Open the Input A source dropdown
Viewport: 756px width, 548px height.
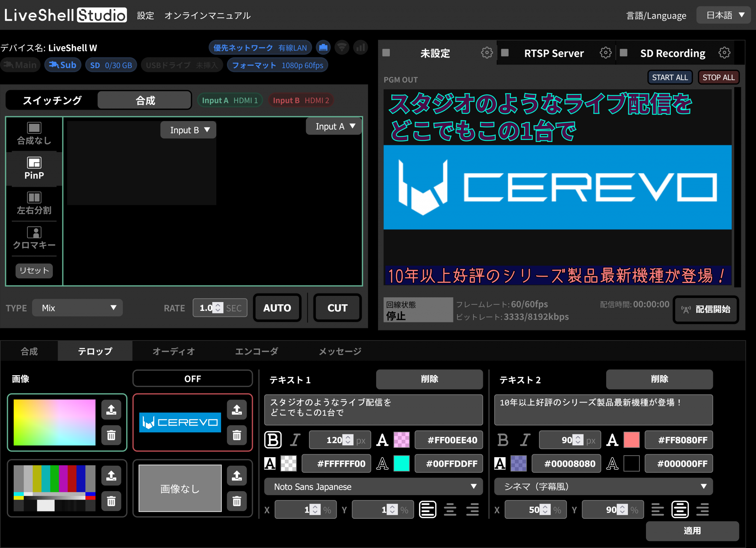tap(333, 126)
